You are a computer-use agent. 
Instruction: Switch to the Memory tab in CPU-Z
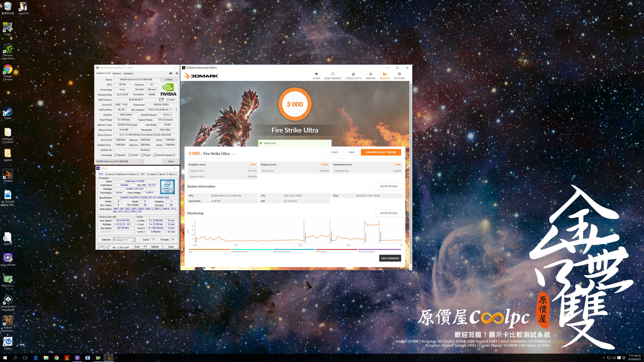133,174
